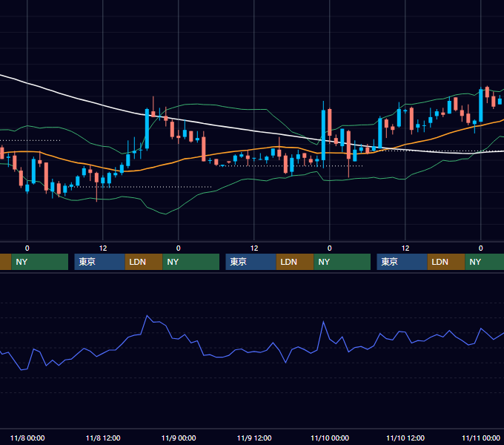Click the '12' hour label above 11/8 12:00

pyautogui.click(x=103, y=248)
